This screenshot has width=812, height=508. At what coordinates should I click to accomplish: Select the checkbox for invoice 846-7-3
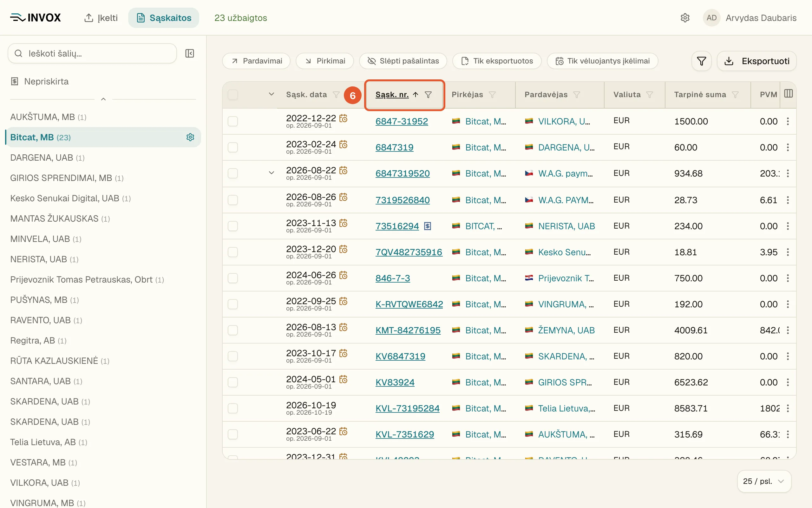pos(233,278)
